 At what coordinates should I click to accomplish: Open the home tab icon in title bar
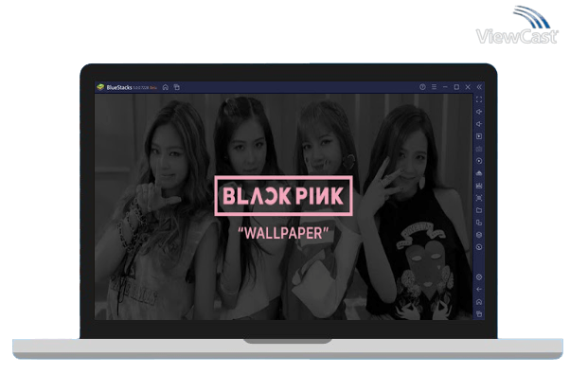166,87
